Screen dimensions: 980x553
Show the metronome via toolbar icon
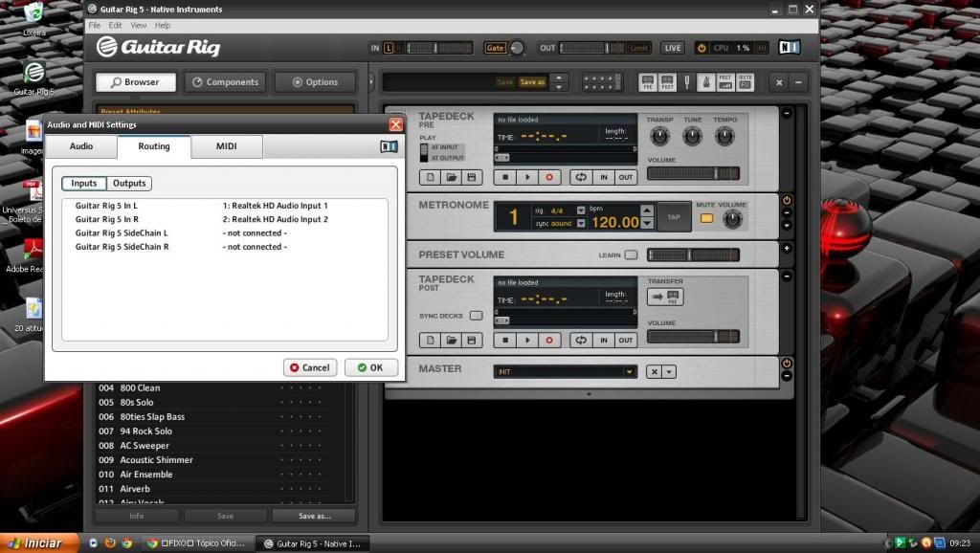click(x=706, y=82)
